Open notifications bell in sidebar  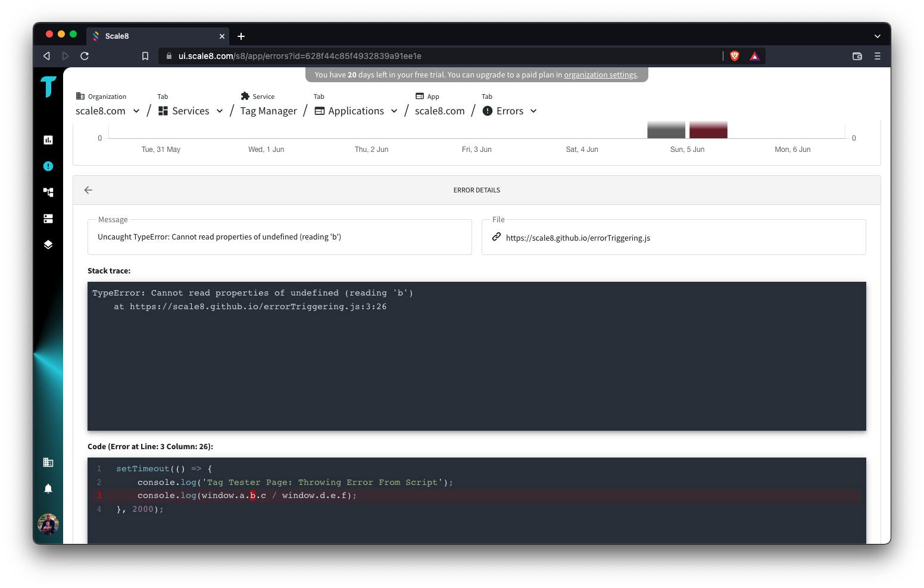click(48, 489)
